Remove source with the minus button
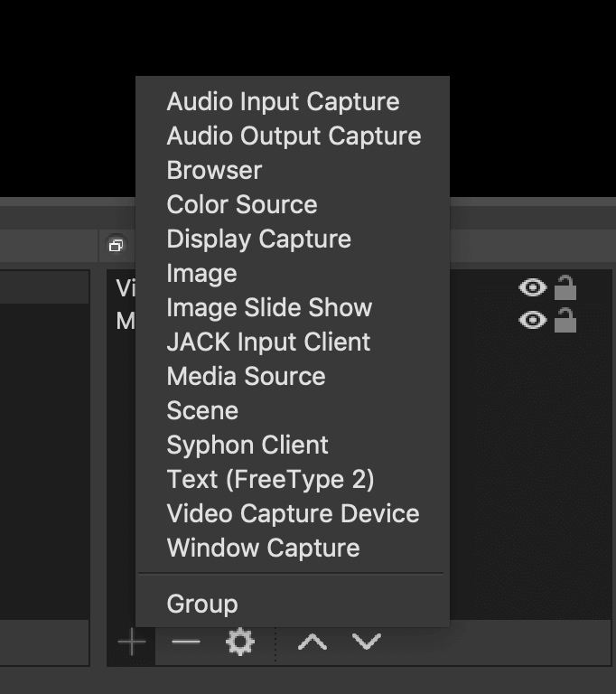 pos(186,642)
